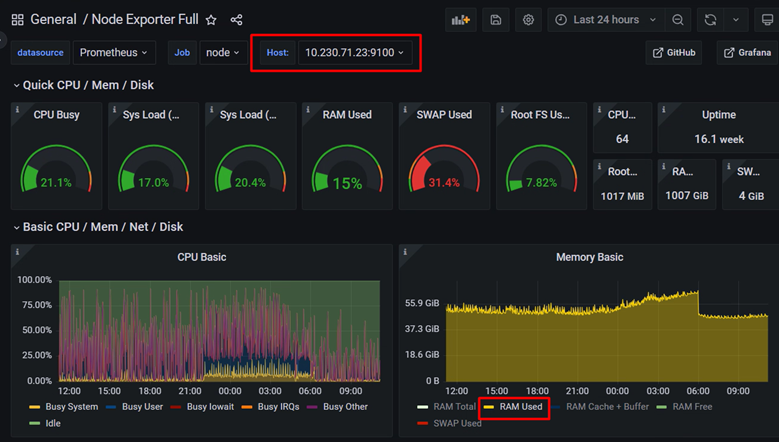Star the Node Exporter Full dashboard
779x442 pixels.
(x=211, y=20)
